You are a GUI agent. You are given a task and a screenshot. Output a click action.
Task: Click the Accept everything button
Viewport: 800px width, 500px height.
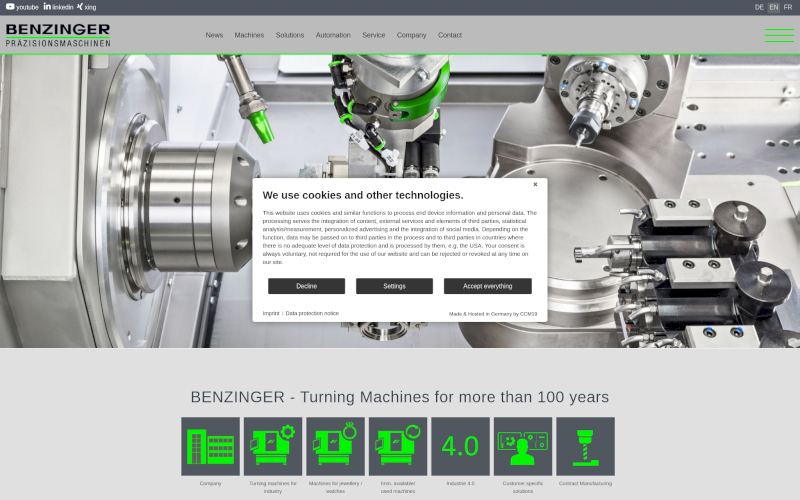(487, 286)
